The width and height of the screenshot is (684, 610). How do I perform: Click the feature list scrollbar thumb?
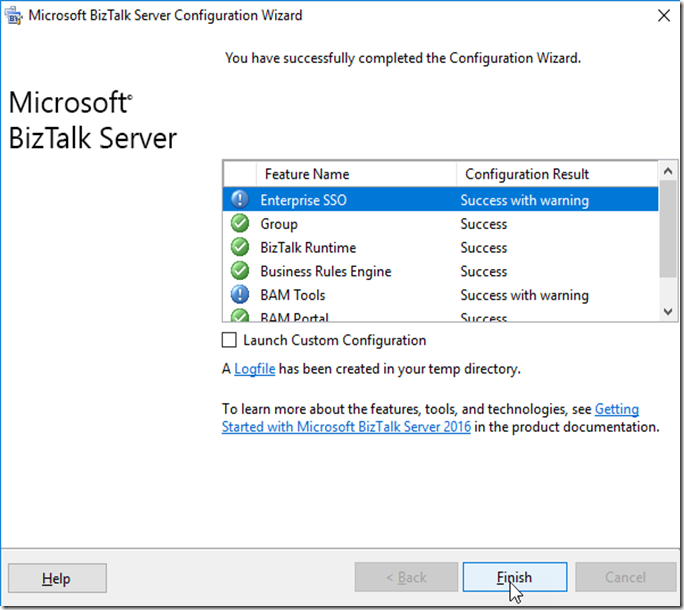pyautogui.click(x=668, y=229)
